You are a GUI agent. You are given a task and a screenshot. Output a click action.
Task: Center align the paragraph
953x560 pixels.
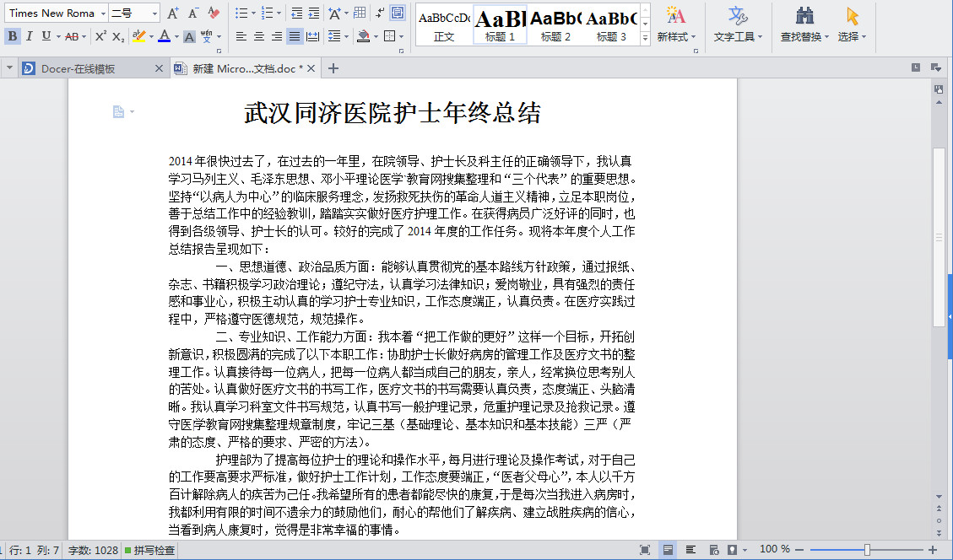[259, 36]
